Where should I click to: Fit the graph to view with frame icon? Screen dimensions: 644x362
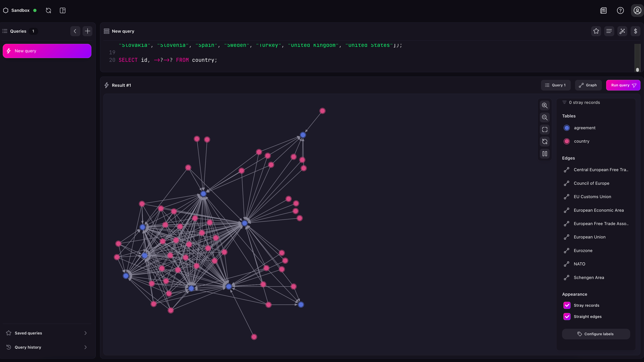[545, 129]
